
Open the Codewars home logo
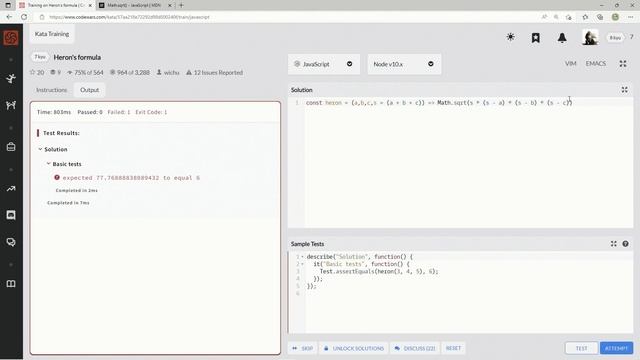[11, 38]
